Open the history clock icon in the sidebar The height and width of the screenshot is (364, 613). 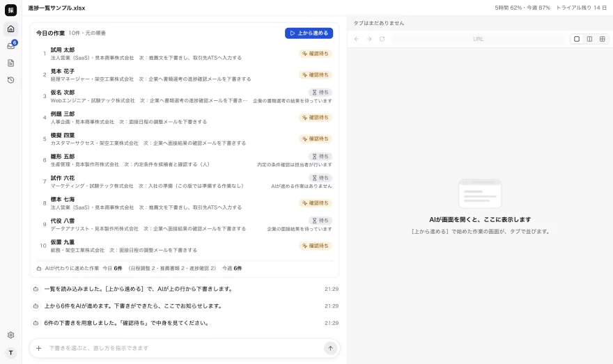[x=11, y=80]
